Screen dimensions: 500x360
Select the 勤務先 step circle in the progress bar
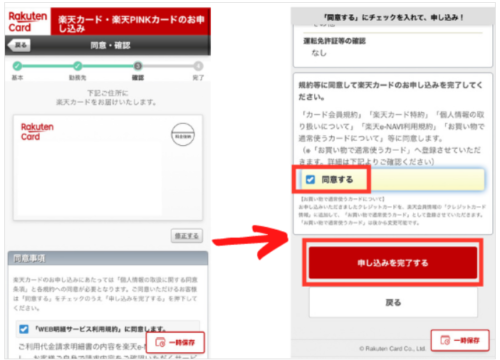pos(78,66)
